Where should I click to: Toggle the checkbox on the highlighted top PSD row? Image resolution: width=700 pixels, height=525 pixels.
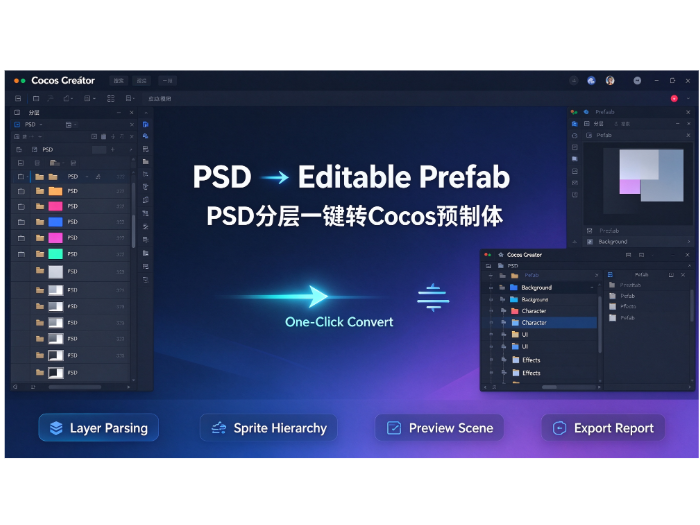[x=21, y=177]
